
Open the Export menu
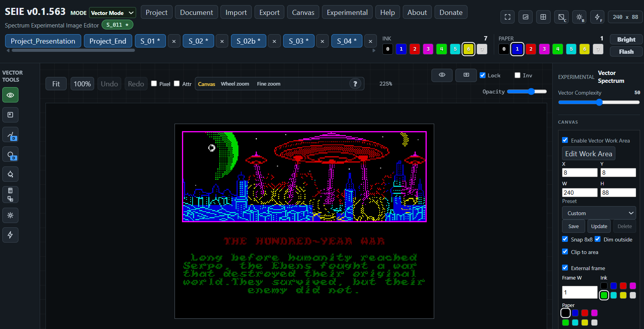tap(269, 13)
